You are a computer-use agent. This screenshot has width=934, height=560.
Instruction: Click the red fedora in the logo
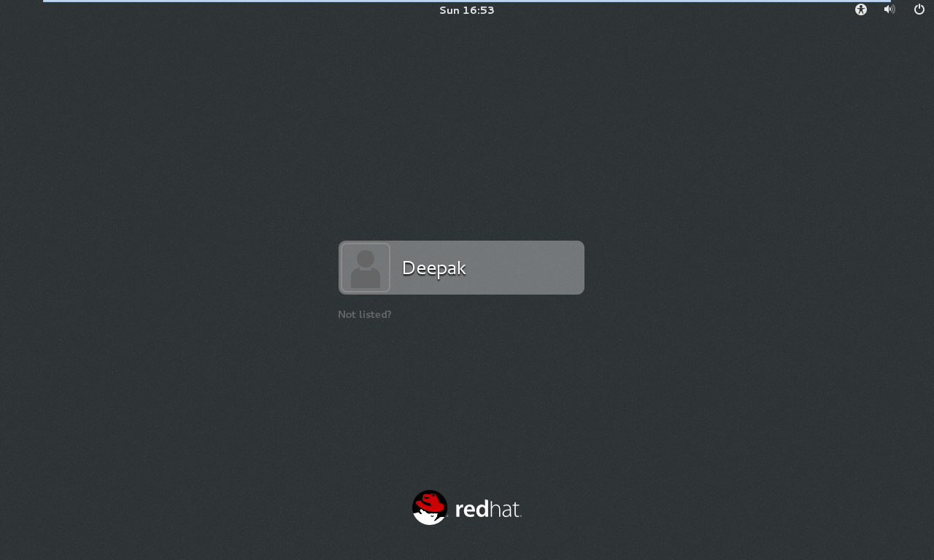(431, 502)
